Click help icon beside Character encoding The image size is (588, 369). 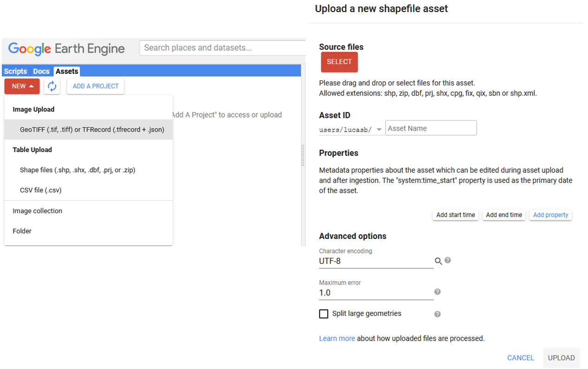(x=448, y=260)
